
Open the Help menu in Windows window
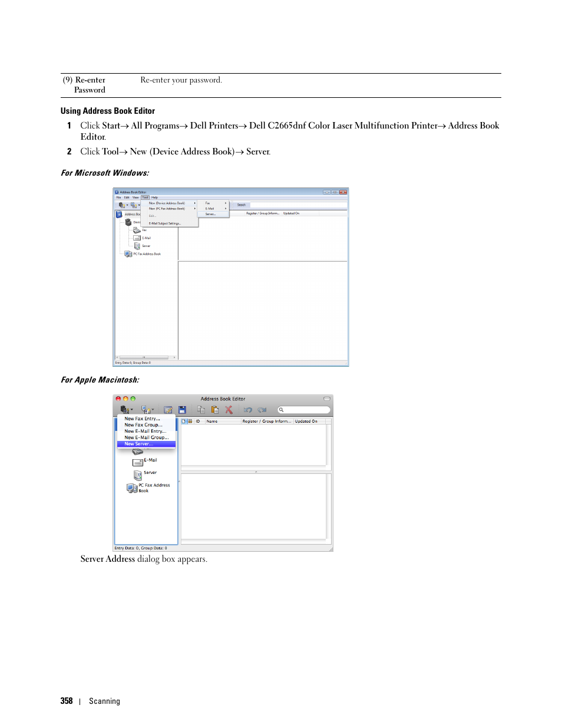(154, 197)
